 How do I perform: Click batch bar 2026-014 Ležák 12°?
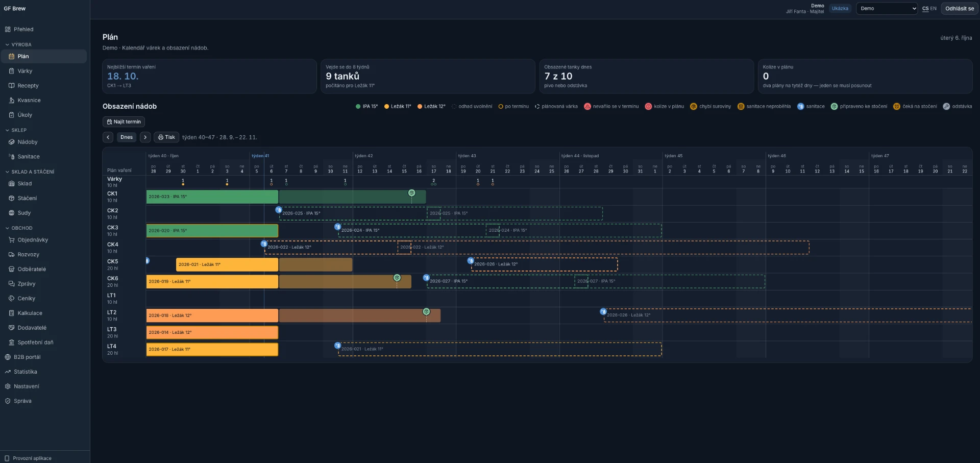212,332
